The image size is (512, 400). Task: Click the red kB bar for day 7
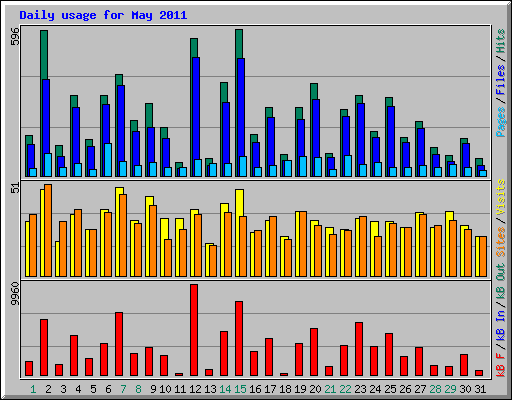click(x=119, y=344)
